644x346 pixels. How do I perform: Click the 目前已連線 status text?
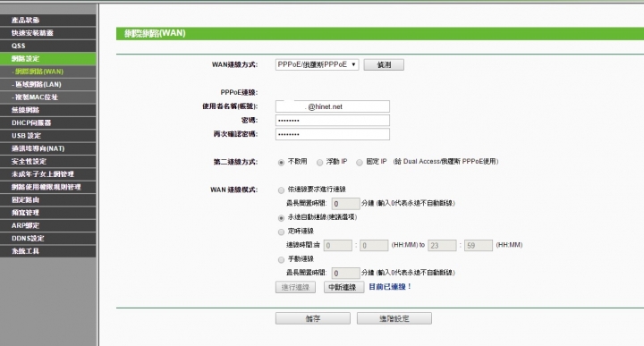390,287
